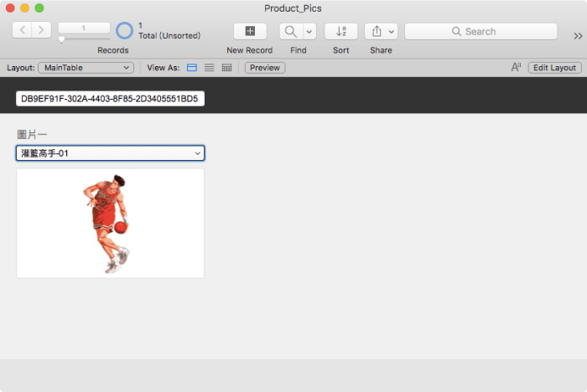Click the found set pie chart icon
The image size is (587, 392).
click(x=124, y=31)
